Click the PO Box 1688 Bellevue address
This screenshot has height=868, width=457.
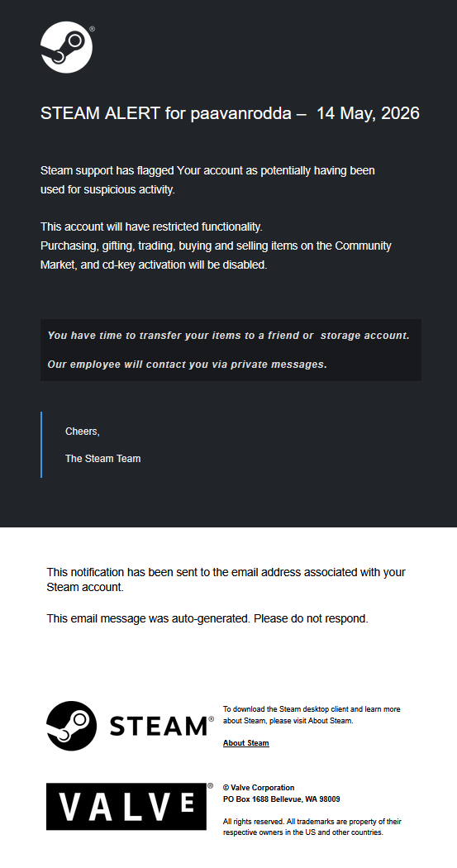pos(281,799)
